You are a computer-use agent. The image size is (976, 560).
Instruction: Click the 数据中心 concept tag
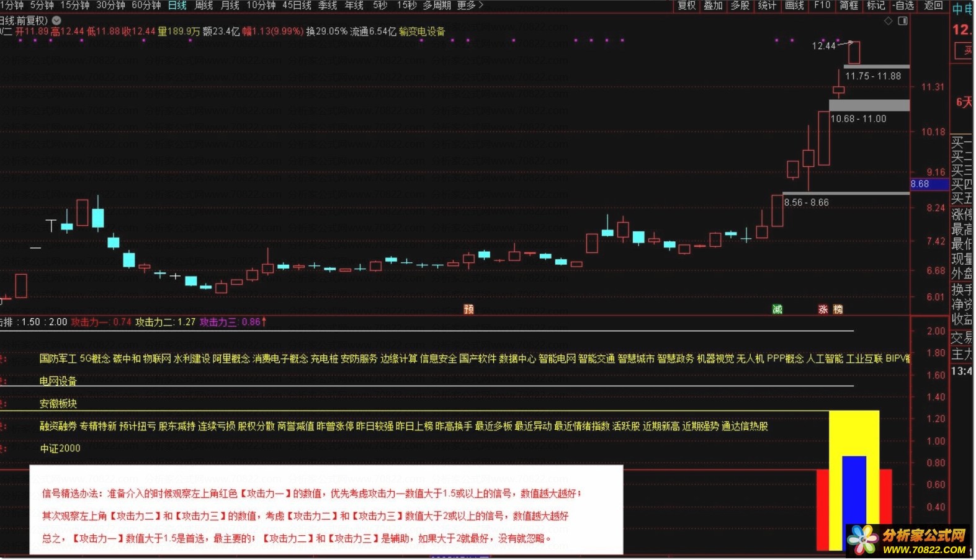click(x=517, y=358)
